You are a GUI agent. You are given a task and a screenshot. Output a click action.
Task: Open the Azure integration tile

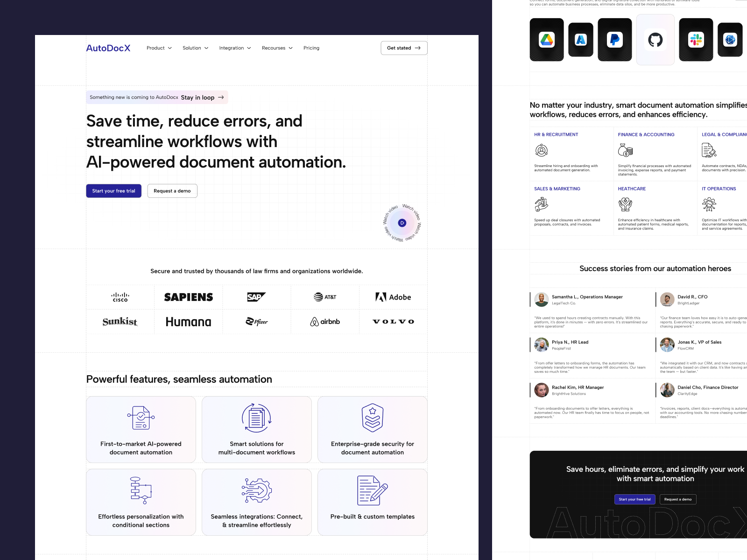(581, 40)
